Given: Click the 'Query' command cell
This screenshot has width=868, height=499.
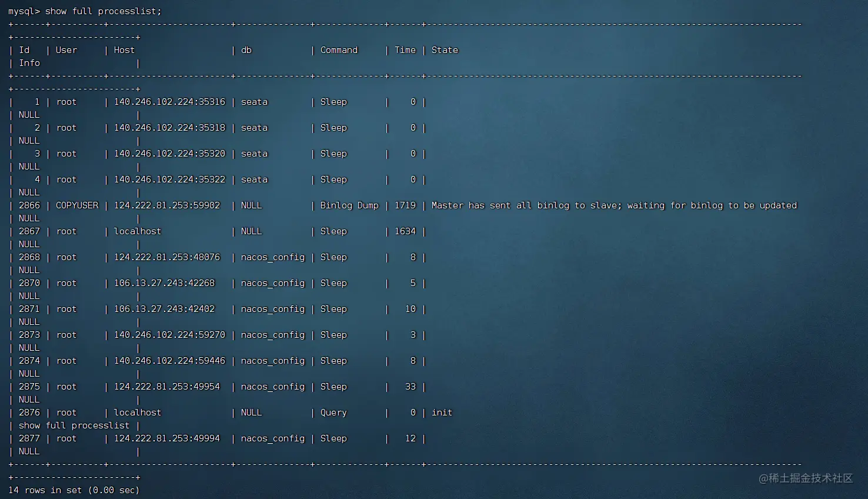Looking at the screenshot, I should pyautogui.click(x=333, y=412).
